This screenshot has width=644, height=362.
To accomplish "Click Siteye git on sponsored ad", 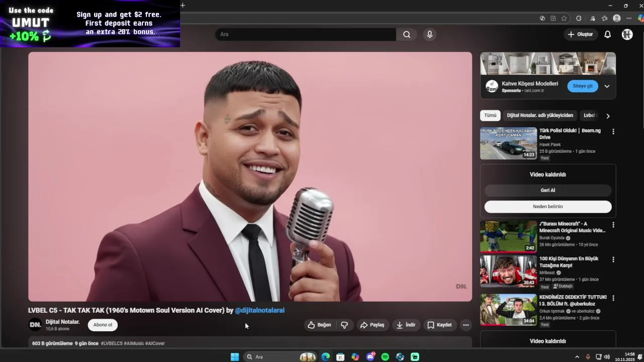I will (583, 86).
